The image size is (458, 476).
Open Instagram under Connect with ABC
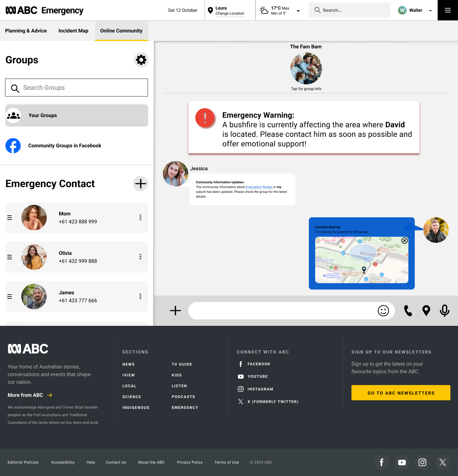pos(255,389)
